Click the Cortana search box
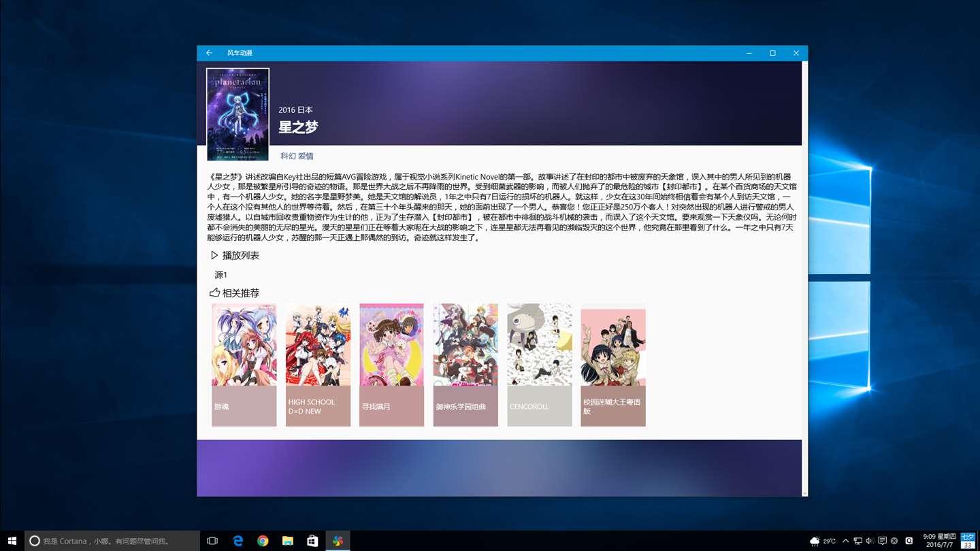 coord(112,541)
